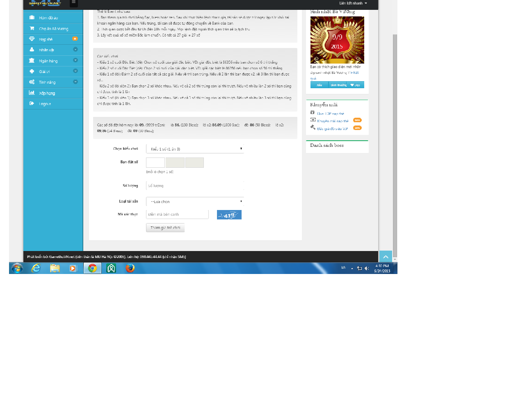Click the sign-out icon beside Logout
The width and height of the screenshot is (525, 420).
coord(32,103)
